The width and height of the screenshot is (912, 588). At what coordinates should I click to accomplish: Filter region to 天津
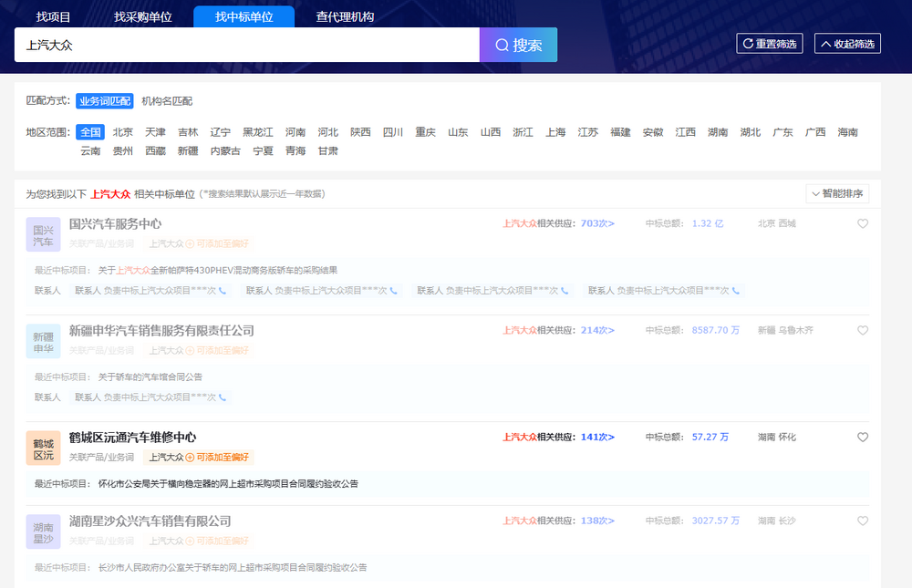point(155,132)
